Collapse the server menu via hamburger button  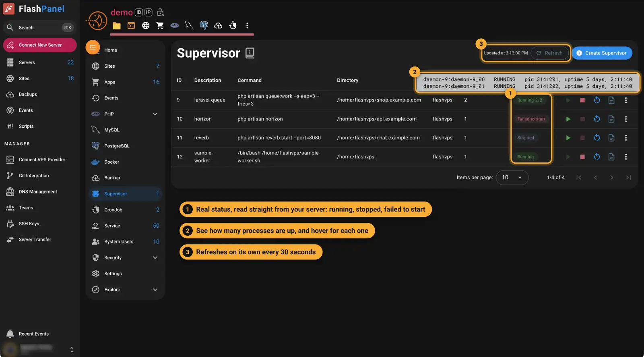tap(93, 48)
